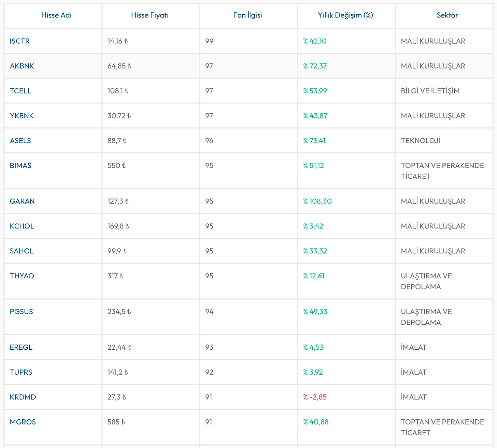Sort by the Hisse Fiyatı column header
Image resolution: width=497 pixels, height=448 pixels.
coord(150,15)
